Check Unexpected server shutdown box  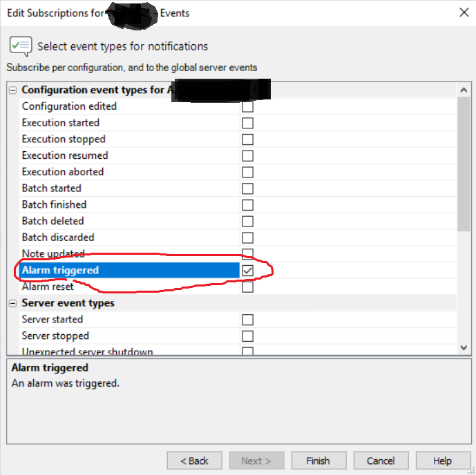pyautogui.click(x=247, y=351)
